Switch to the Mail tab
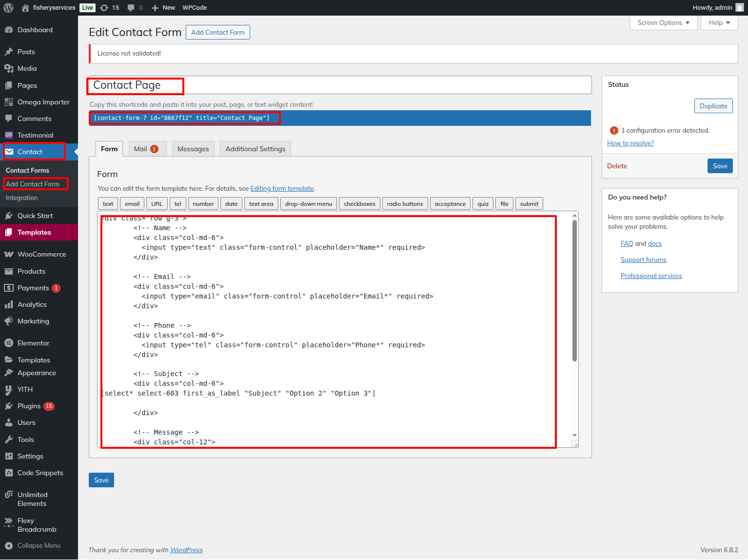The width and height of the screenshot is (748, 560). coord(146,149)
